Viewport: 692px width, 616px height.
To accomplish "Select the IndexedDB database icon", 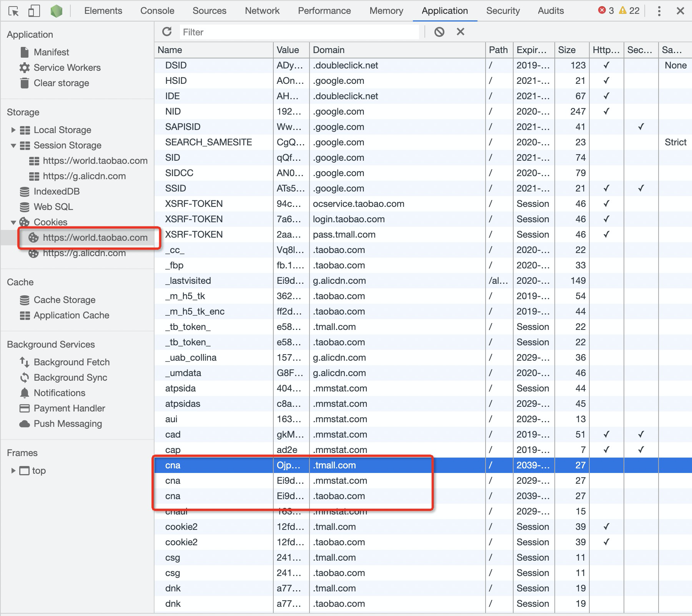I will pyautogui.click(x=25, y=191).
